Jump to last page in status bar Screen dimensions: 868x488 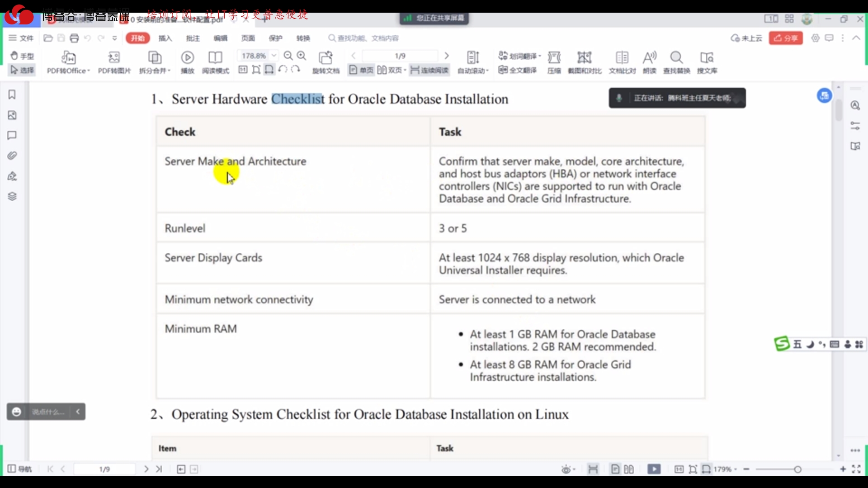(x=159, y=469)
